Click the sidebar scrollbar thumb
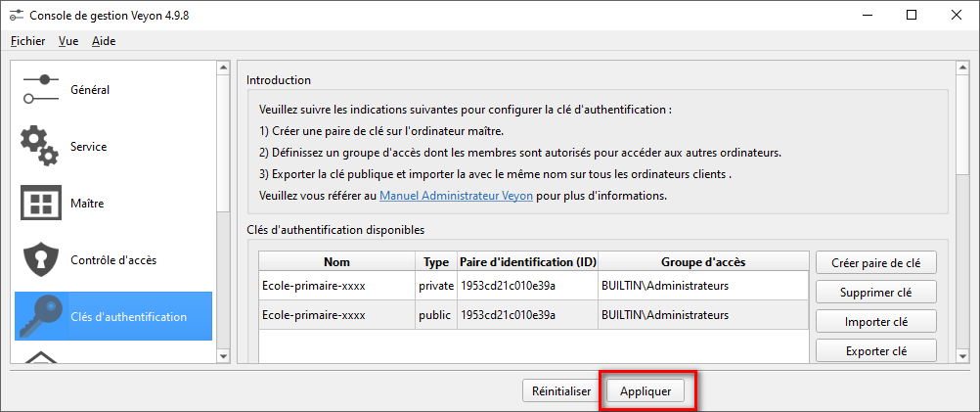 click(222, 143)
